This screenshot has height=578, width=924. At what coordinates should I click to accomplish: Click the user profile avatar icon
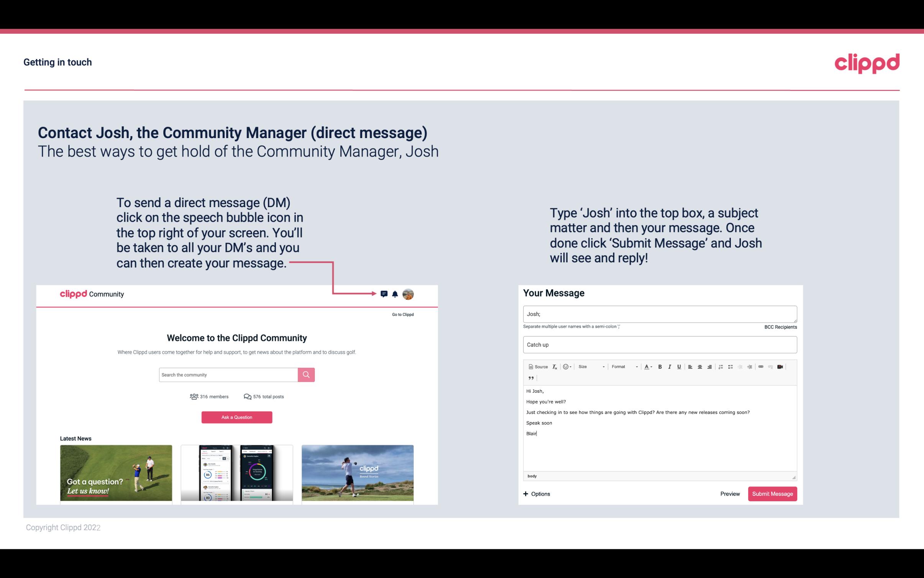409,294
